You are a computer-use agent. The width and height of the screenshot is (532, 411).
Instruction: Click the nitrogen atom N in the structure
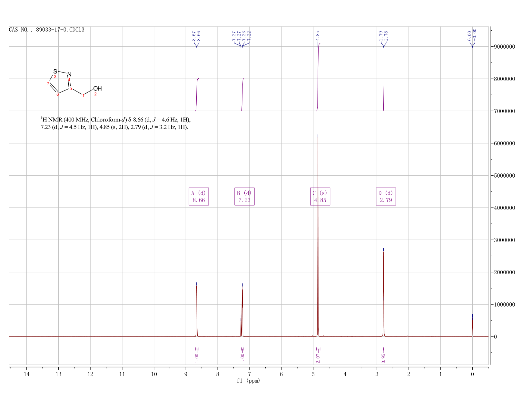(x=69, y=74)
